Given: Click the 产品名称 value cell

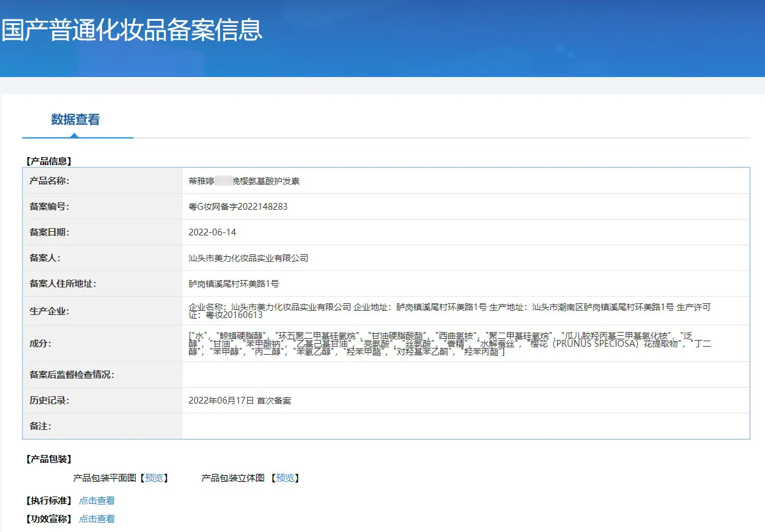Looking at the screenshot, I should click(x=465, y=181).
